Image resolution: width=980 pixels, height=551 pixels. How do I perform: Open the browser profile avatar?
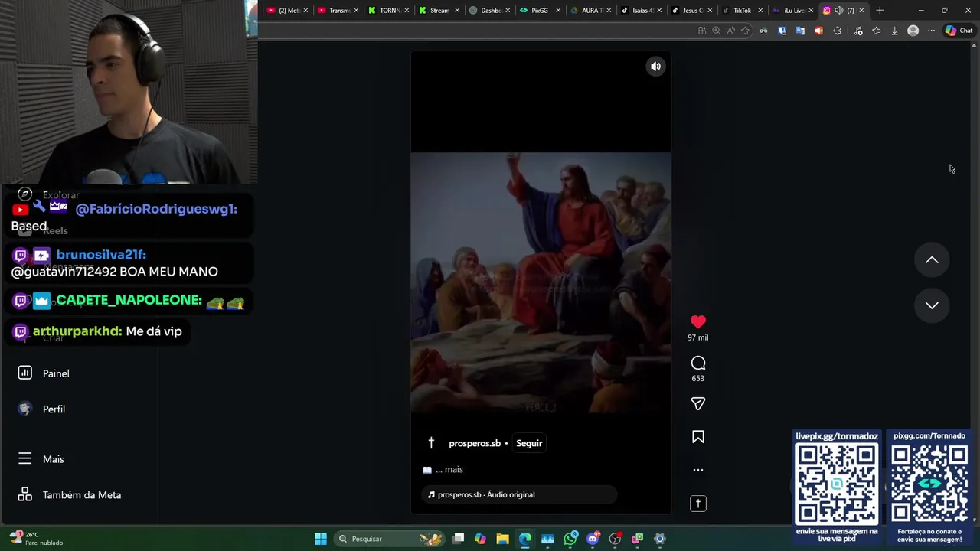coord(913,31)
